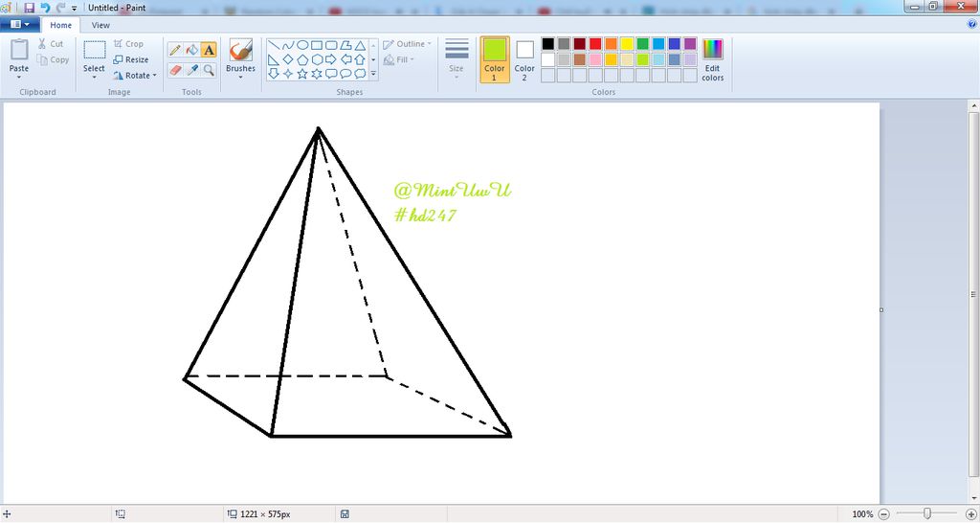The height and width of the screenshot is (523, 980).
Task: Open the Select dropdown arrow
Action: point(94,78)
